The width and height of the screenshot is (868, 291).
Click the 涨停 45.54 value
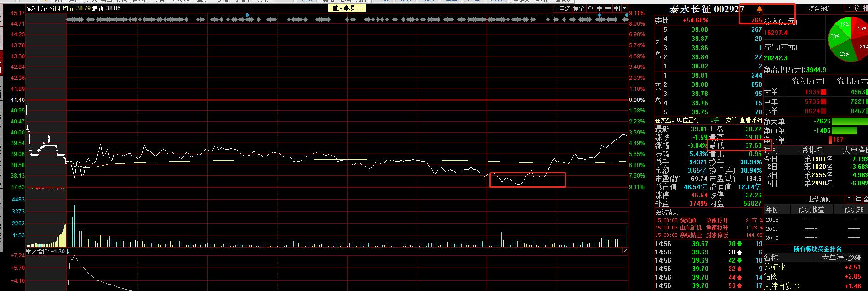pos(699,195)
